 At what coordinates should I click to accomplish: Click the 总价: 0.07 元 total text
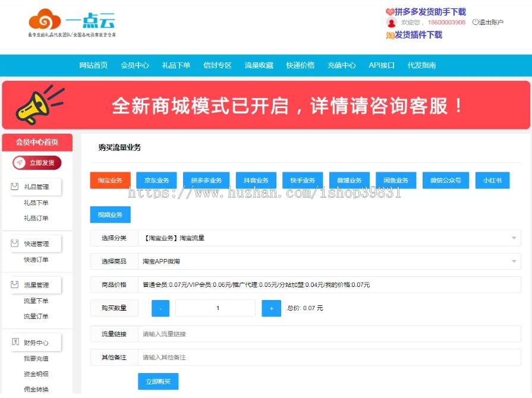[x=305, y=308]
